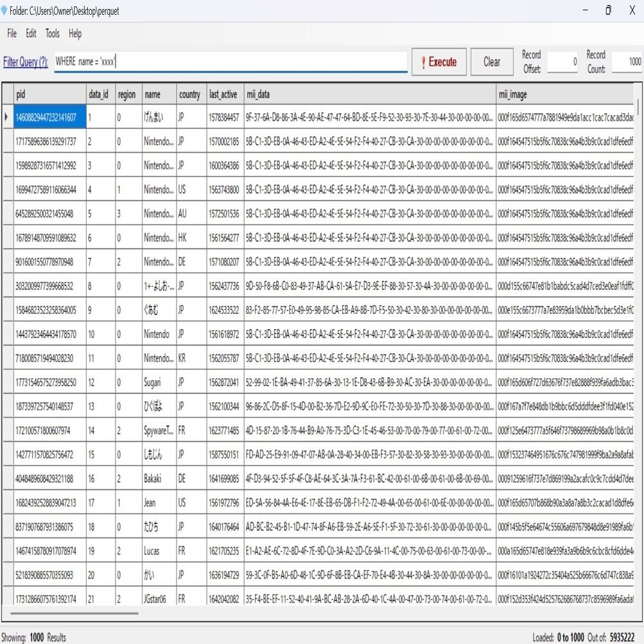Screen dimensions: 644x644
Task: Open the Edit menu
Action: click(x=31, y=33)
